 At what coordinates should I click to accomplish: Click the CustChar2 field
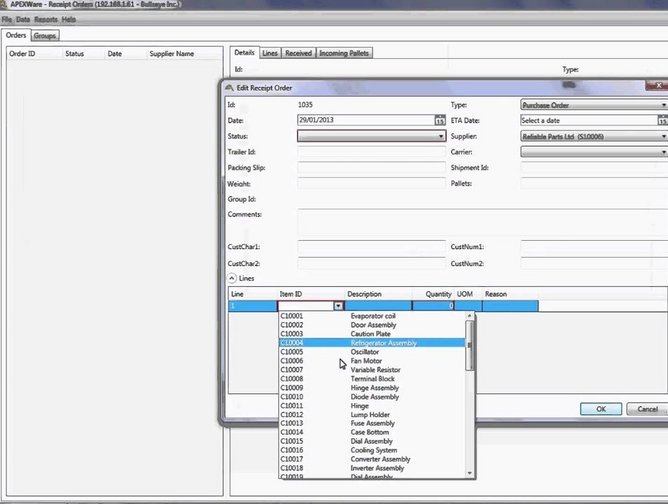coord(371,263)
